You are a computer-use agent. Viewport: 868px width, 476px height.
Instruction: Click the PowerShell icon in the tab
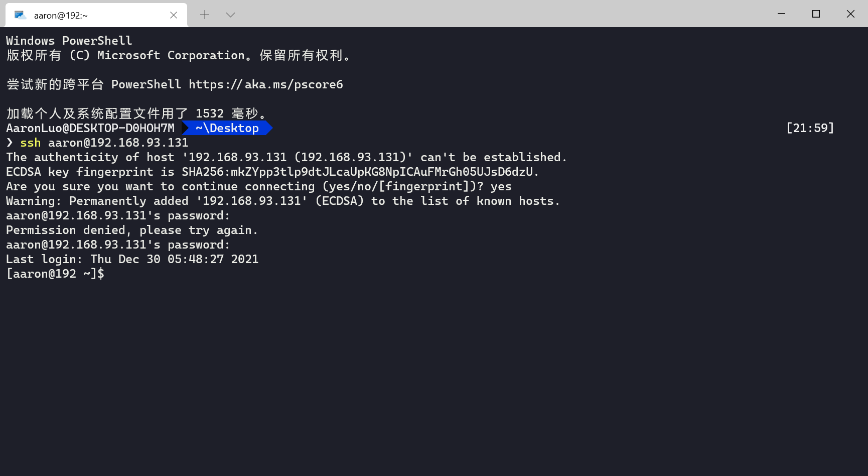point(20,15)
